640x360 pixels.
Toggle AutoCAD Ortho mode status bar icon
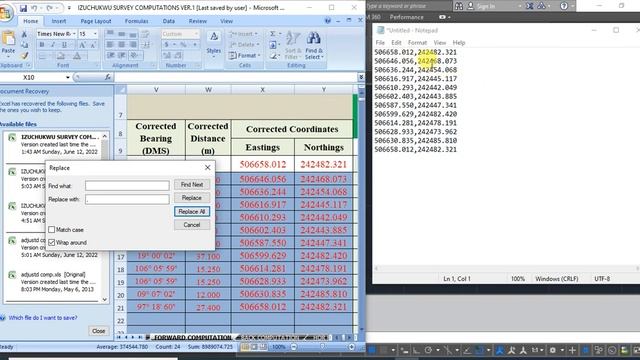pyautogui.click(x=416, y=350)
